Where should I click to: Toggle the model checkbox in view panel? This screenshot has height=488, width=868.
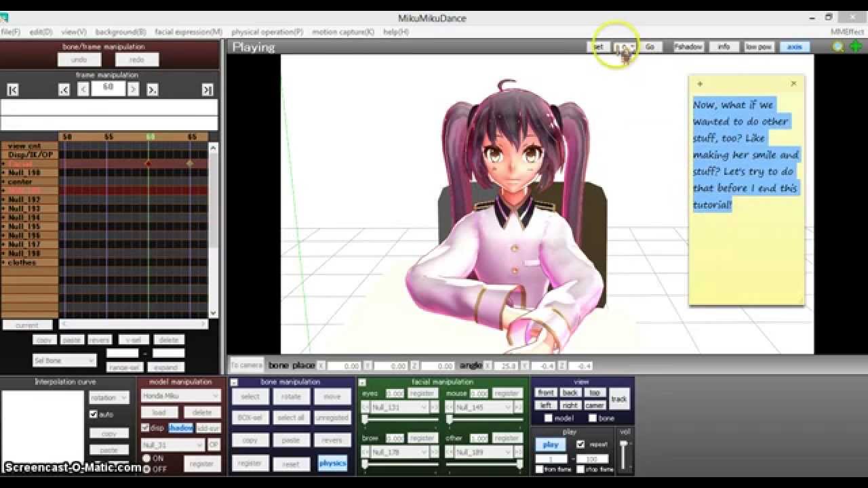[549, 418]
